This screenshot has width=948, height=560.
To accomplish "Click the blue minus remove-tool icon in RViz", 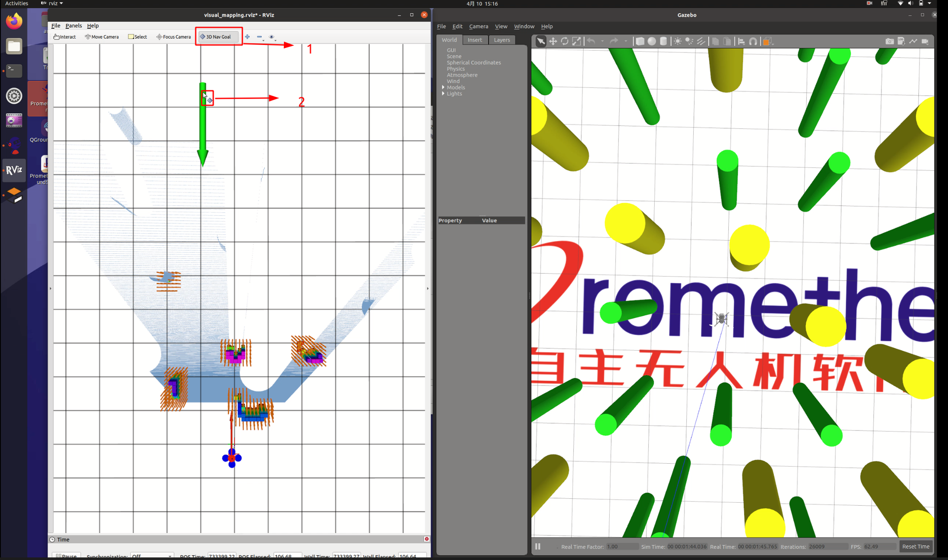I will 259,37.
